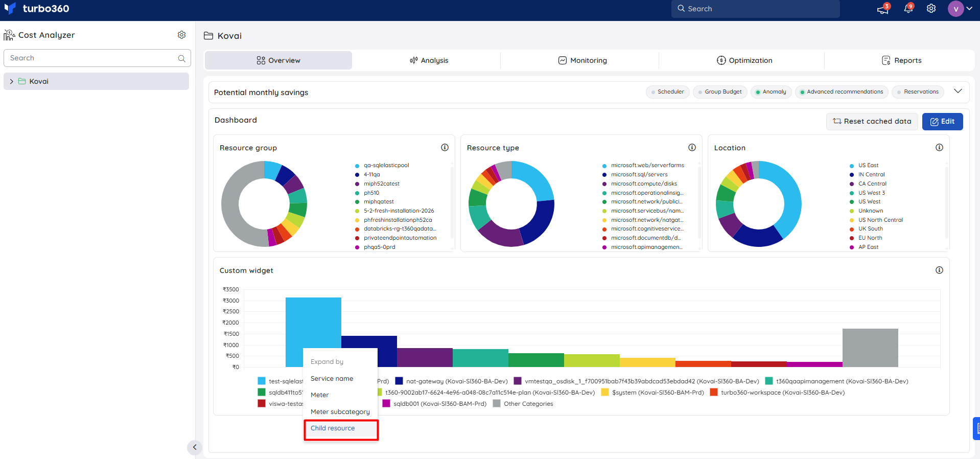980x459 pixels.
Task: Open the top bar settings gear
Action: (x=931, y=9)
